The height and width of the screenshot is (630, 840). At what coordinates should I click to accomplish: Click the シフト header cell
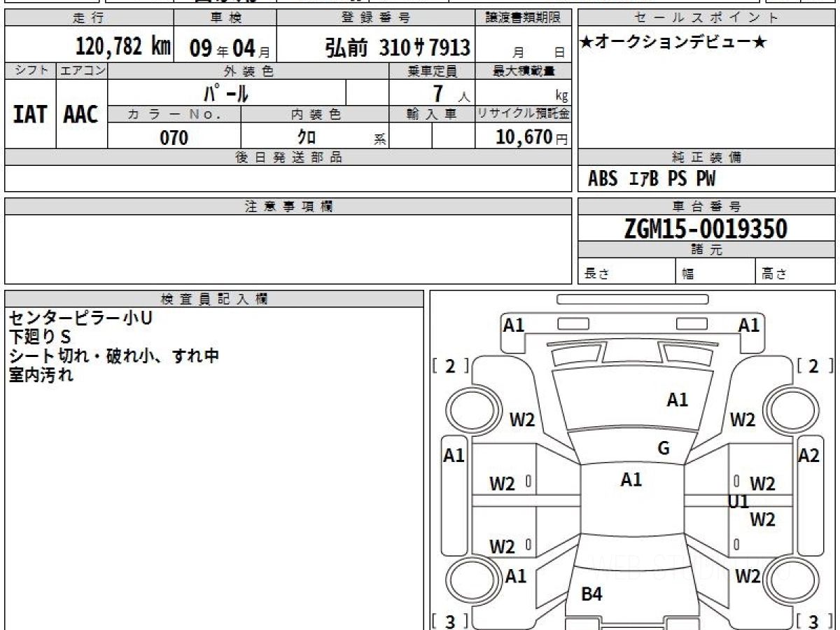tap(30, 71)
